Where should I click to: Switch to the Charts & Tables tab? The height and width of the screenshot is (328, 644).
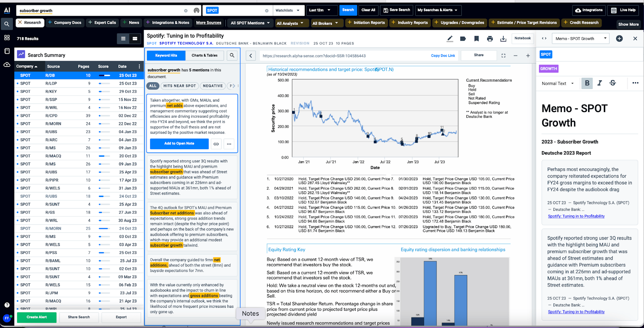204,56
